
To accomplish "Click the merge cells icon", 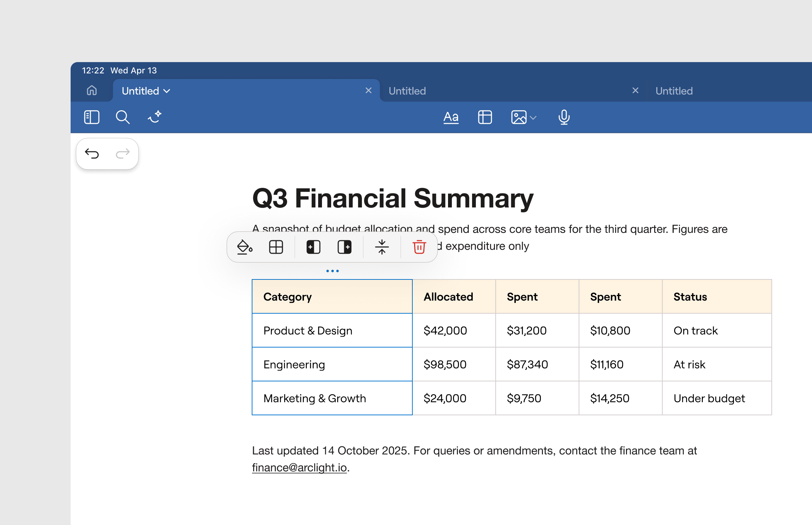I will coord(382,247).
